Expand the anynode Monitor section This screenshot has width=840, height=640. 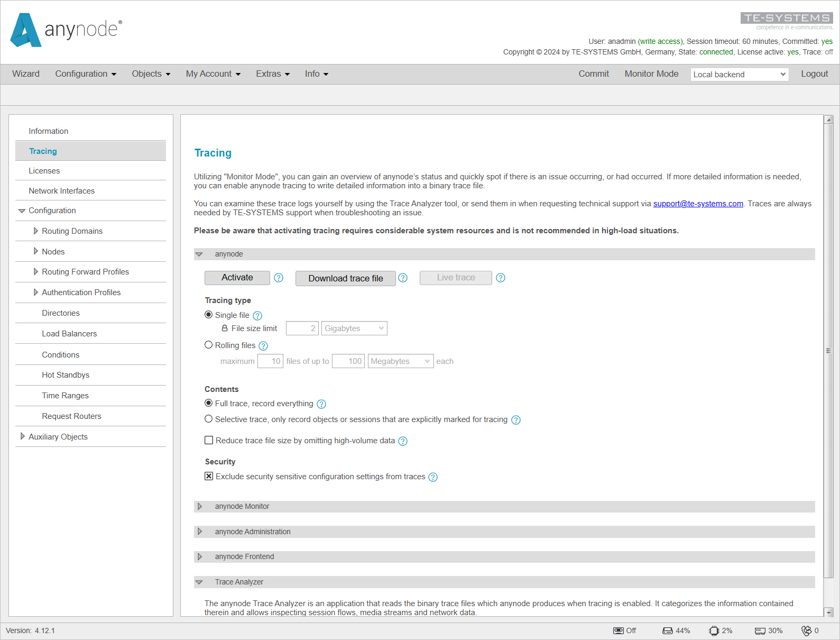(x=199, y=507)
